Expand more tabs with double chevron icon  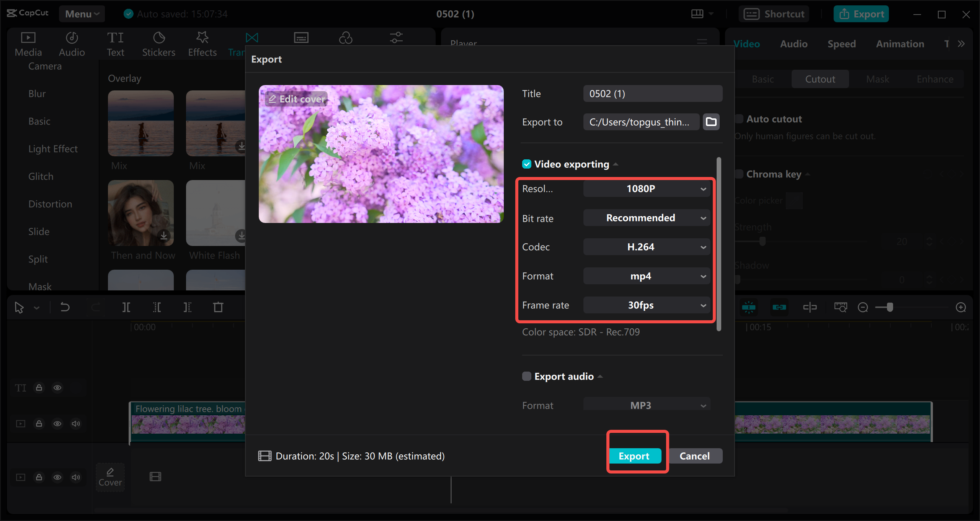(961, 44)
